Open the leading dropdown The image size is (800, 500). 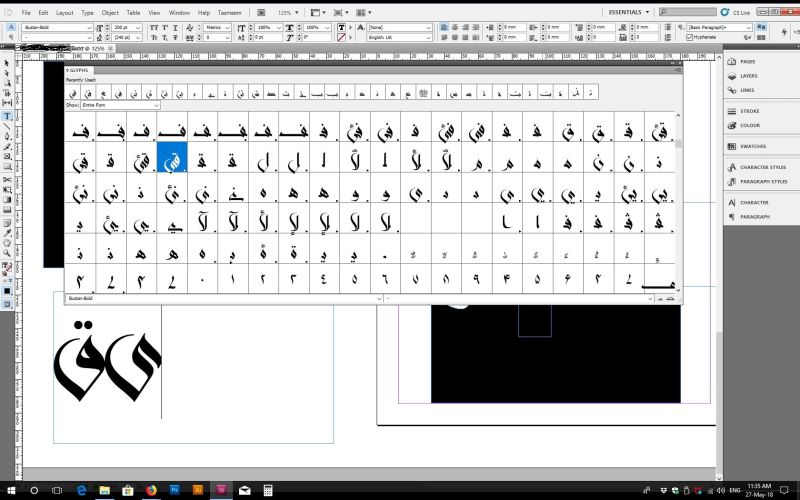[138, 38]
